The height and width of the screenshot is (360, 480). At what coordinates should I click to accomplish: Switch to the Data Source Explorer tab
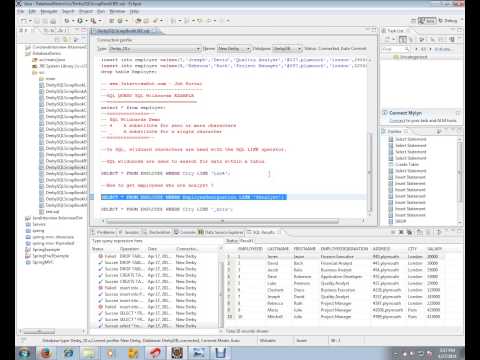point(221,232)
